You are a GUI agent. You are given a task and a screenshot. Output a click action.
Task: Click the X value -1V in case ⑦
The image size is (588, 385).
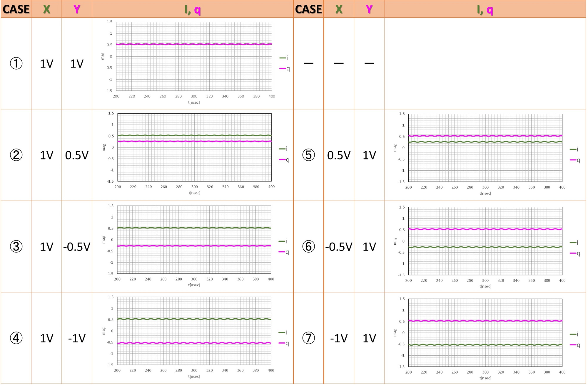[339, 338]
